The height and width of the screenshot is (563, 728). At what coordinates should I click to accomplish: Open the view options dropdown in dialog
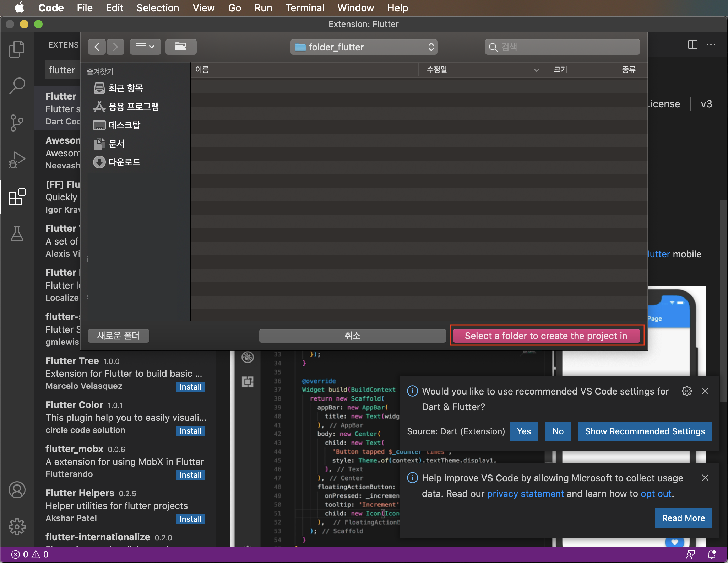click(145, 47)
